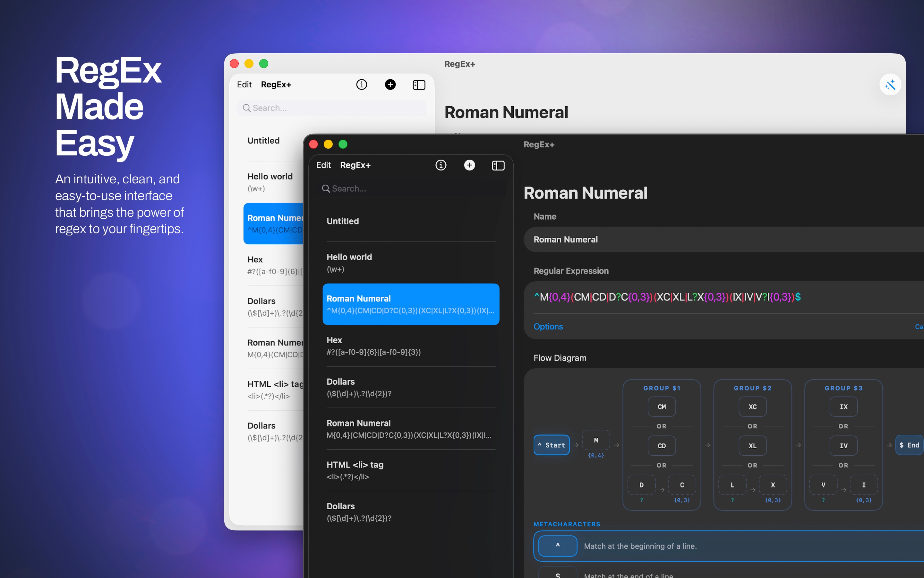Screen dimensions: 924x578
Task: Select the unhighlighted Roman Numeral entry in dark window
Action: [411, 429]
